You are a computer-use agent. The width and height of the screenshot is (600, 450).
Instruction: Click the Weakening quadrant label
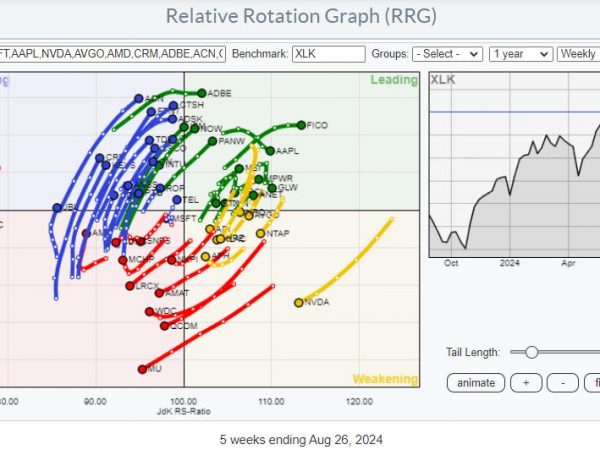tap(385, 379)
